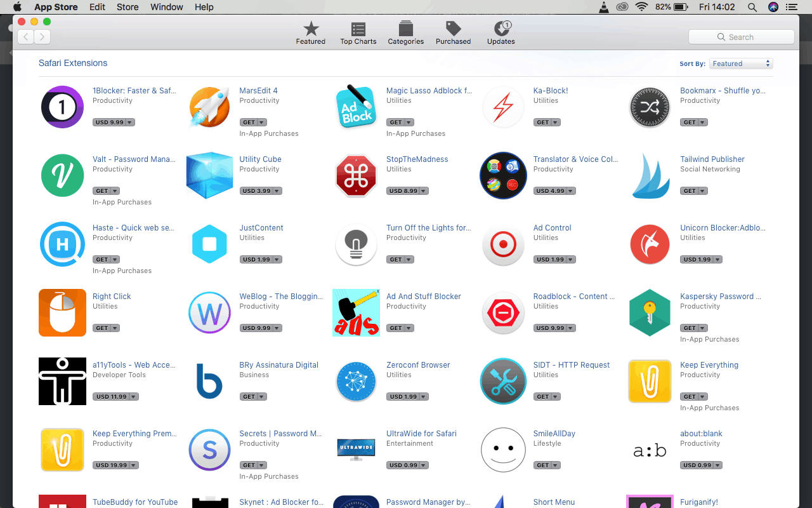This screenshot has width=812, height=508.
Task: Open the Ad Control red dot icon
Action: pyautogui.click(x=503, y=244)
